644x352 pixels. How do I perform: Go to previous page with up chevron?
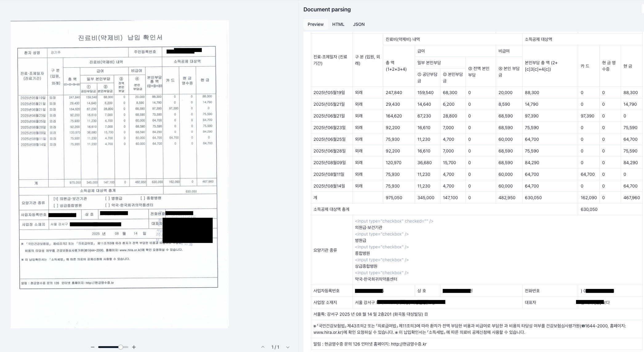coord(263,347)
